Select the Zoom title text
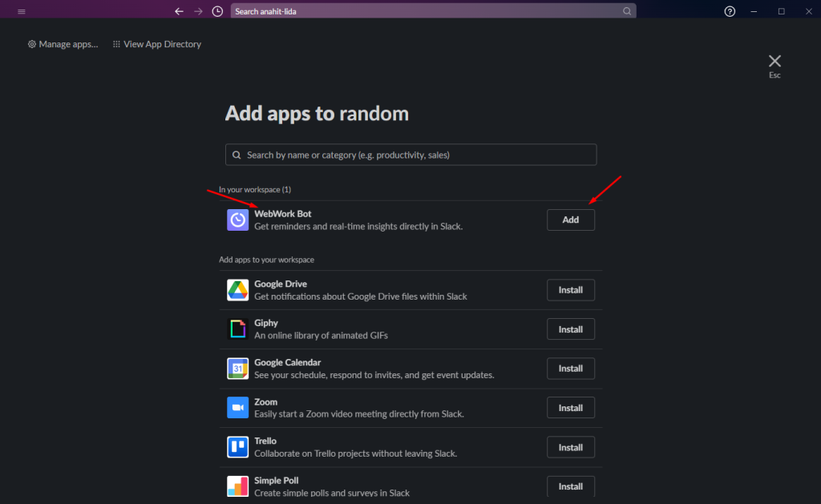 [266, 402]
